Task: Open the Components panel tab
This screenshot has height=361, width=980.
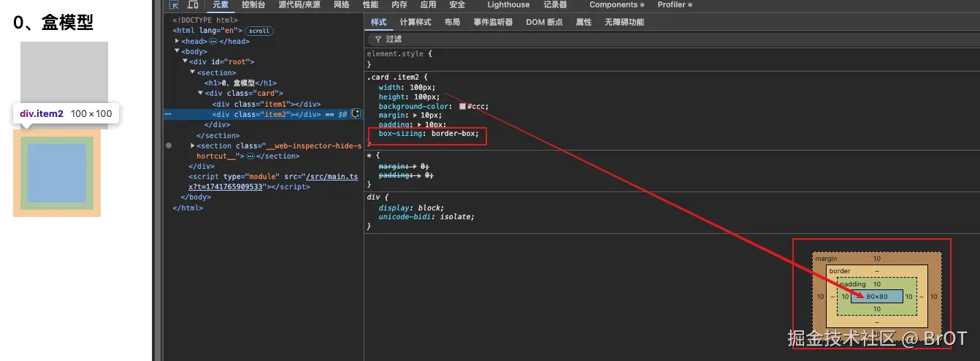Action: (x=616, y=5)
